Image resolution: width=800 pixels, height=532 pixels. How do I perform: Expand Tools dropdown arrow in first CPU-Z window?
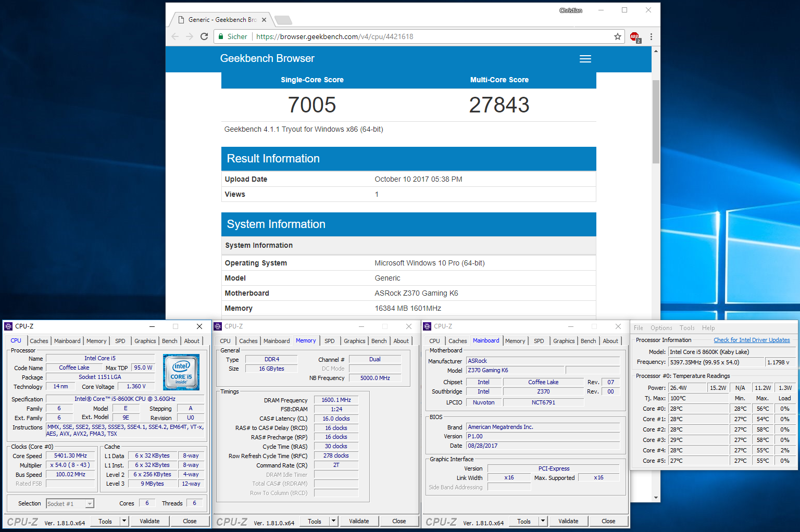(124, 521)
